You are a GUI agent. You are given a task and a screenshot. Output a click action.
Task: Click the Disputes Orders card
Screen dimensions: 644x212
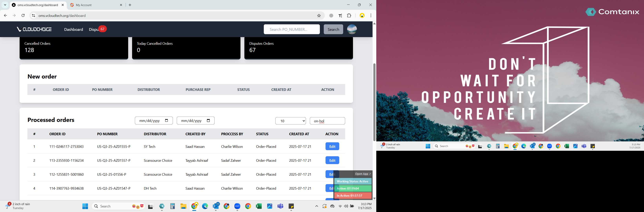[298, 48]
